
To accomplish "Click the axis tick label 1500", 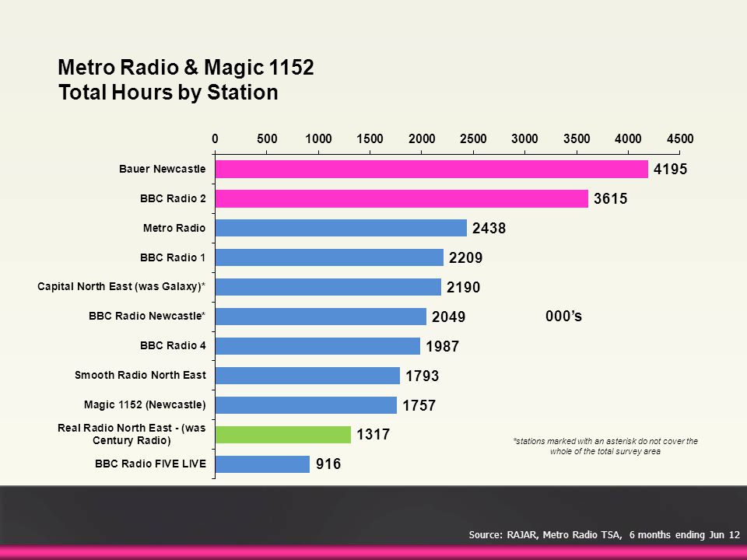I will pos(370,139).
